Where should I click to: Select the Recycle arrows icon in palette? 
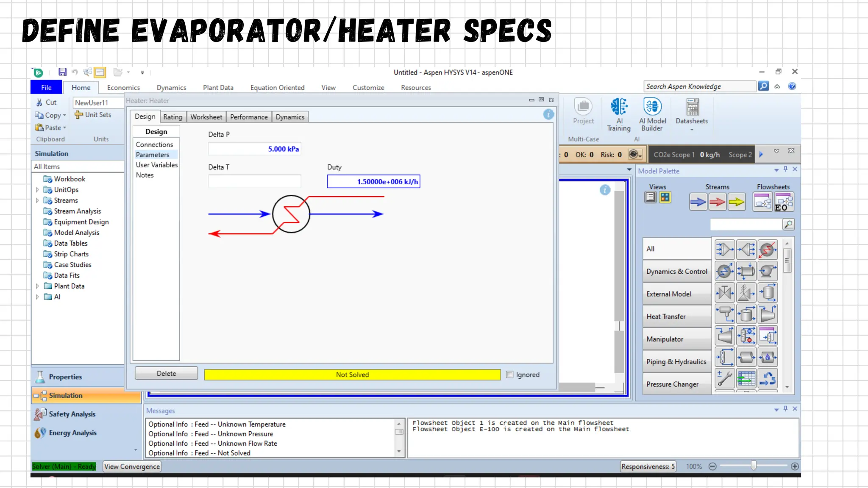pyautogui.click(x=768, y=378)
